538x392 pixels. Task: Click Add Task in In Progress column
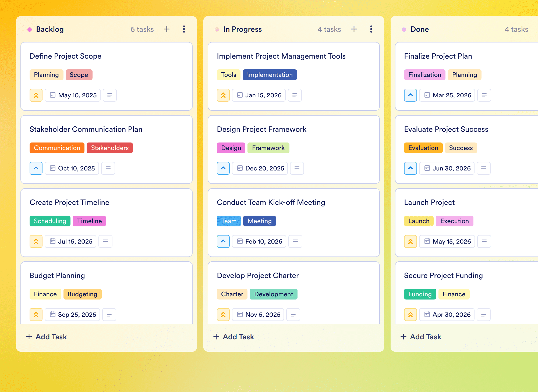(233, 337)
